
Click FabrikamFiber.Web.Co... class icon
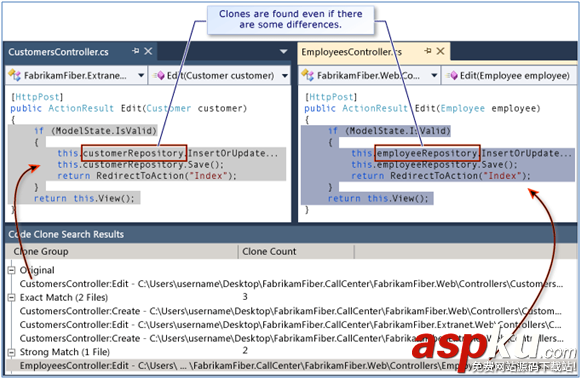point(307,75)
